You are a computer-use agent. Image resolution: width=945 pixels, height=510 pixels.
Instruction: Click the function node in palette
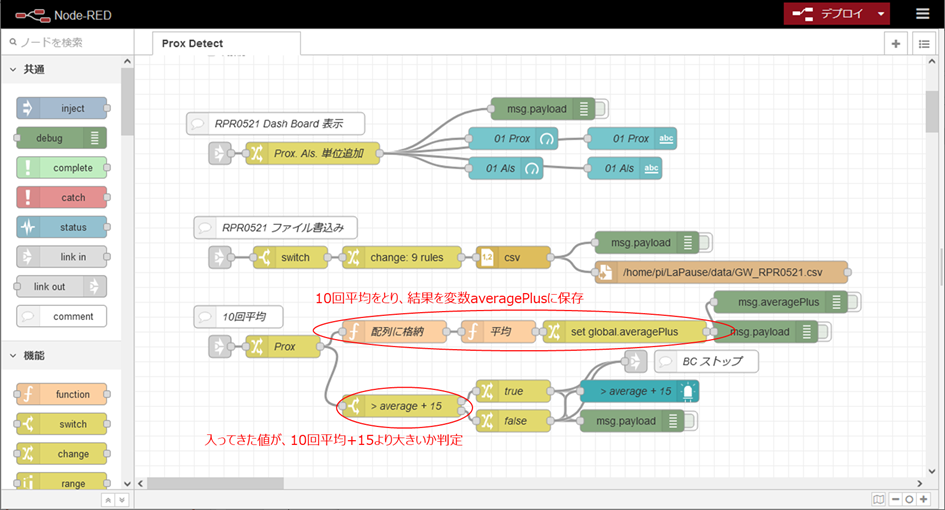click(62, 394)
